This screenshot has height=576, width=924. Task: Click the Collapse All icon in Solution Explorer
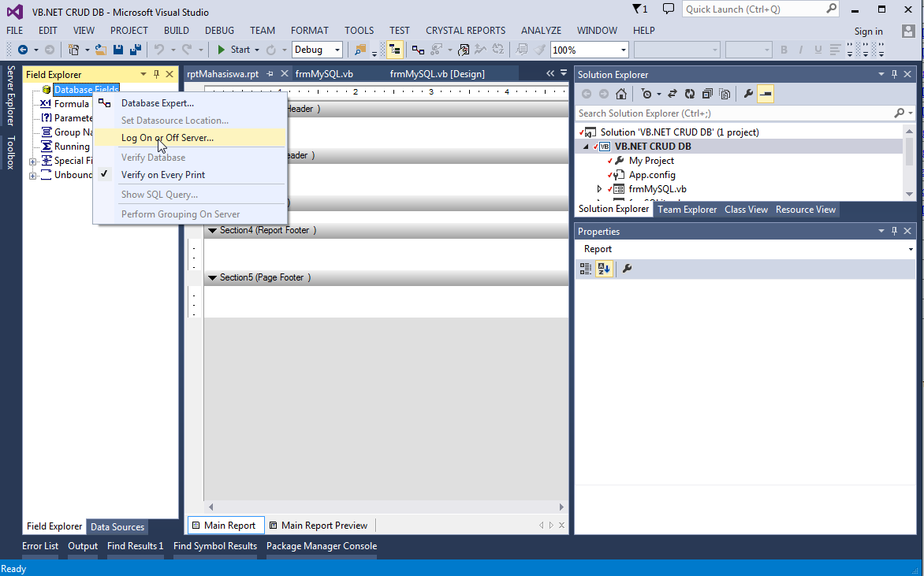(x=707, y=94)
